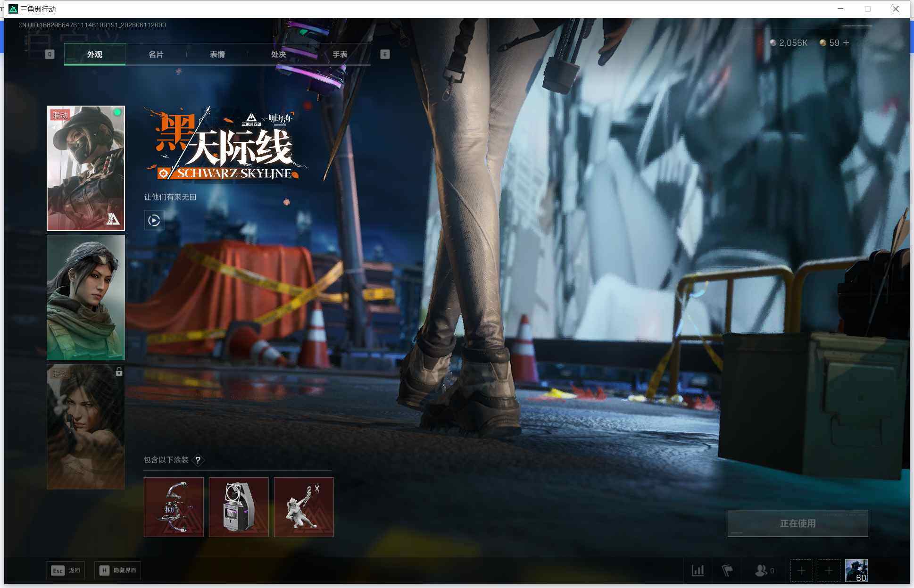Close the 三角洲行动 window
This screenshot has height=588, width=914.
coord(895,9)
